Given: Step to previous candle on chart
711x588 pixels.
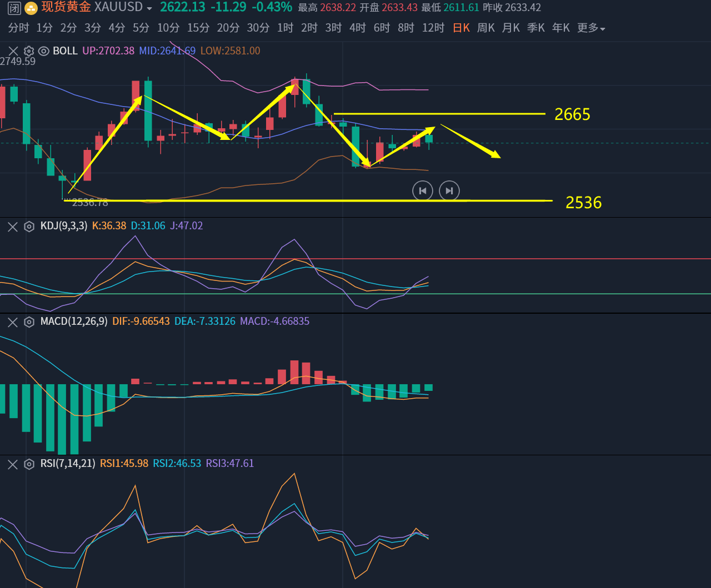Looking at the screenshot, I should [422, 191].
